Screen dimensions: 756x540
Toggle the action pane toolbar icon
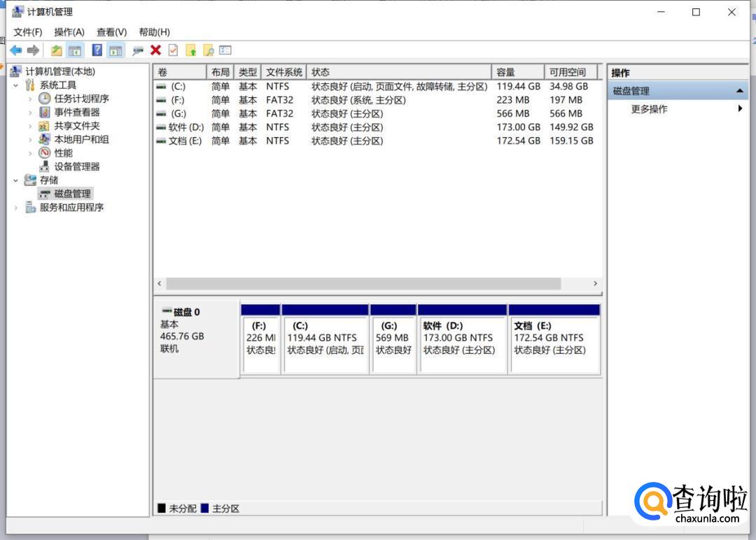click(x=115, y=50)
